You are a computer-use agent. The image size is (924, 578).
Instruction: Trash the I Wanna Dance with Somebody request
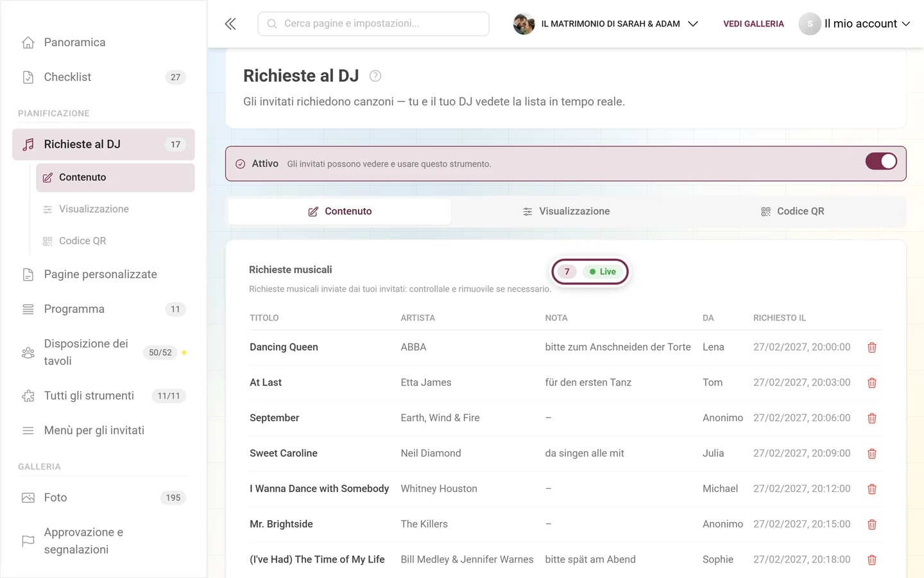pos(872,489)
